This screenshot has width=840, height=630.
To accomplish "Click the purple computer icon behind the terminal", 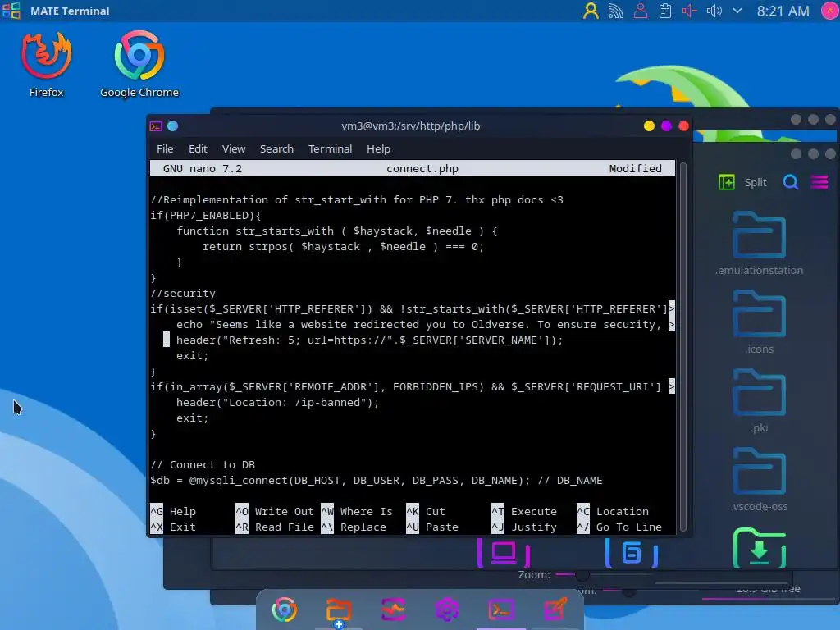I will click(504, 554).
